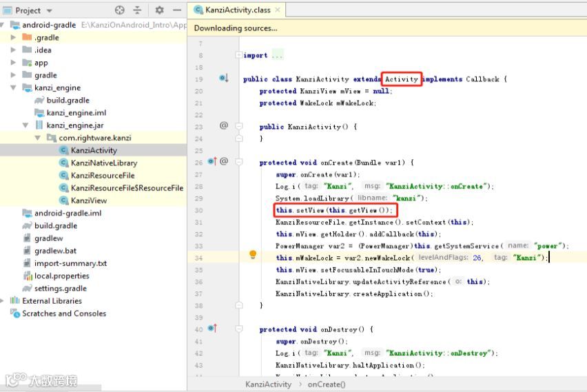
Task: Click the yellow intention lightbulb line 34
Action: (253, 255)
